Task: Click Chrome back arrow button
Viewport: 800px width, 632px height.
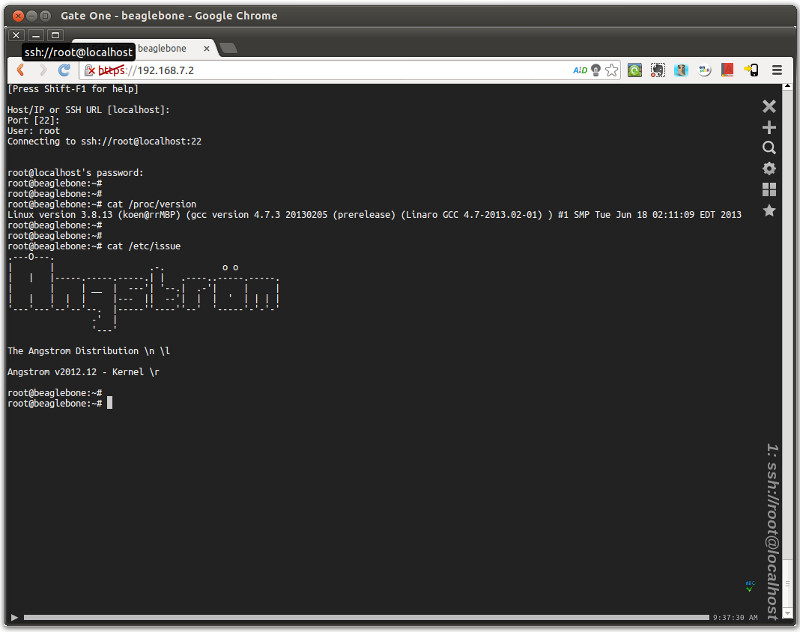Action: click(21, 70)
